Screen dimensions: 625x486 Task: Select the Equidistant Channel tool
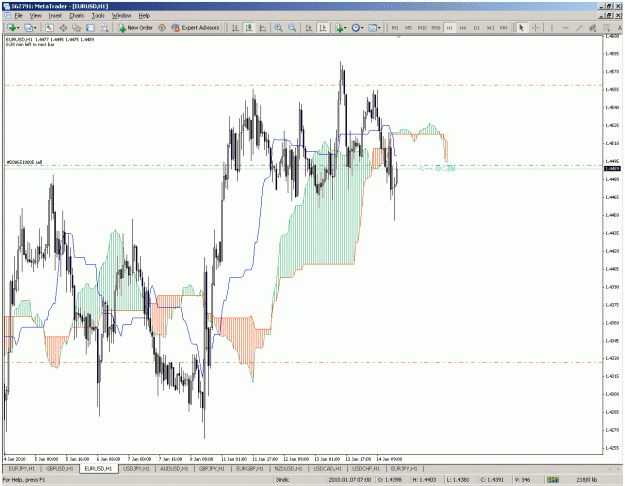(593, 28)
